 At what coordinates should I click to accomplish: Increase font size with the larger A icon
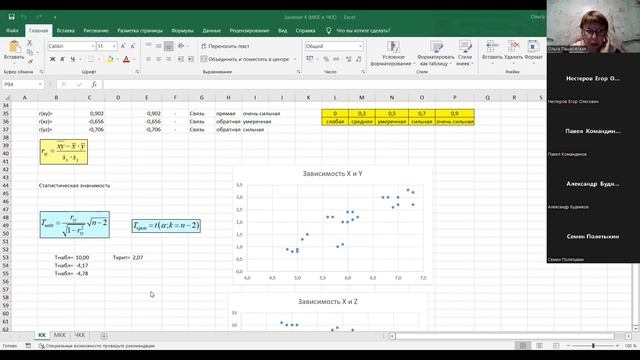[123, 46]
